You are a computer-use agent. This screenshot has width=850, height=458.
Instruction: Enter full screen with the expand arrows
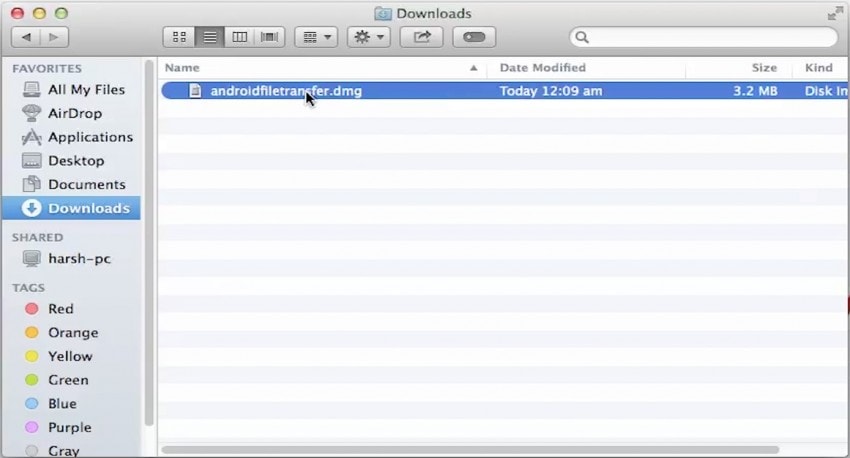click(835, 14)
